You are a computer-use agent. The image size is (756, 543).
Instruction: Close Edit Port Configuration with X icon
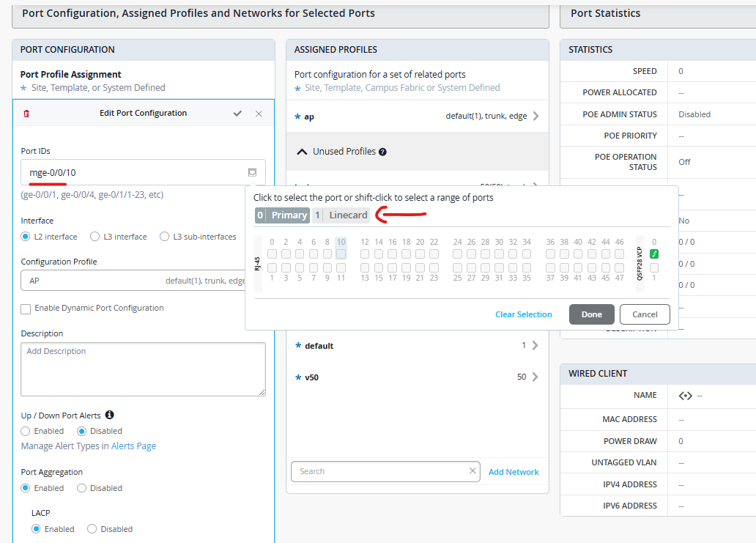[x=259, y=114]
